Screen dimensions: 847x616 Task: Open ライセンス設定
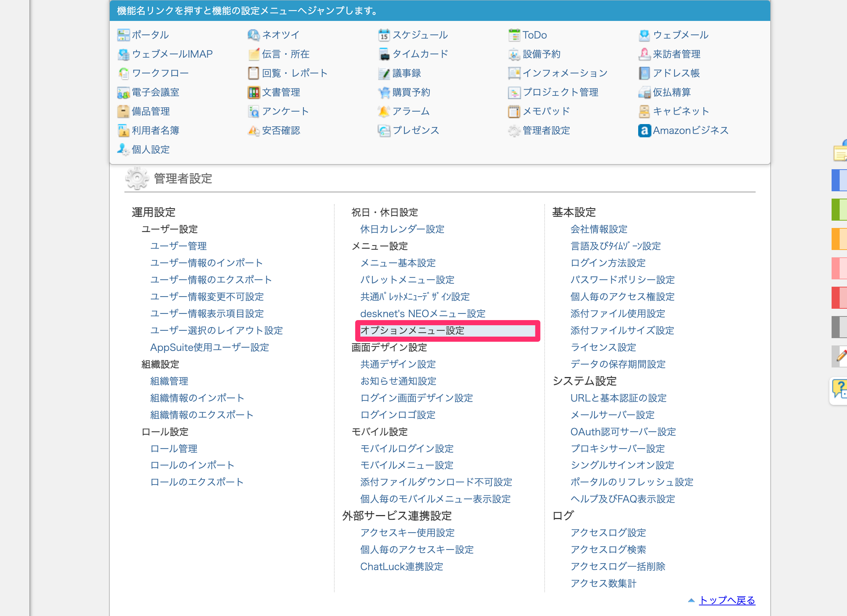[603, 347]
